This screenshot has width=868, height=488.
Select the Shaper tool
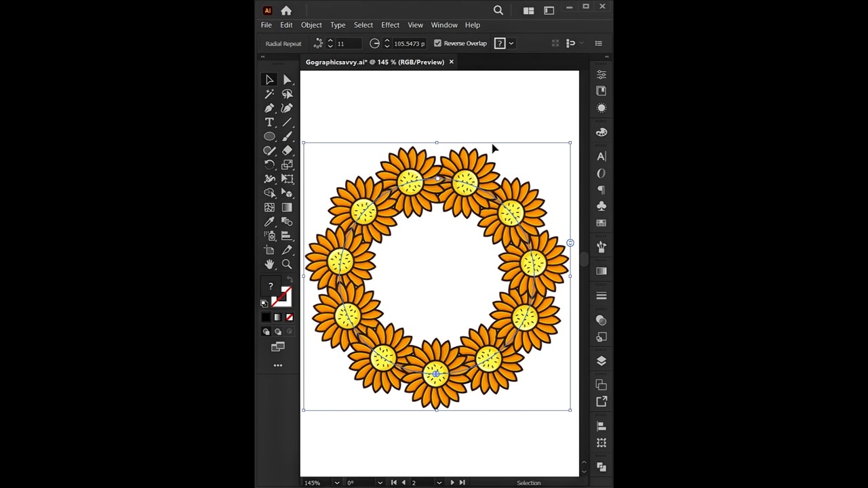[x=269, y=150]
